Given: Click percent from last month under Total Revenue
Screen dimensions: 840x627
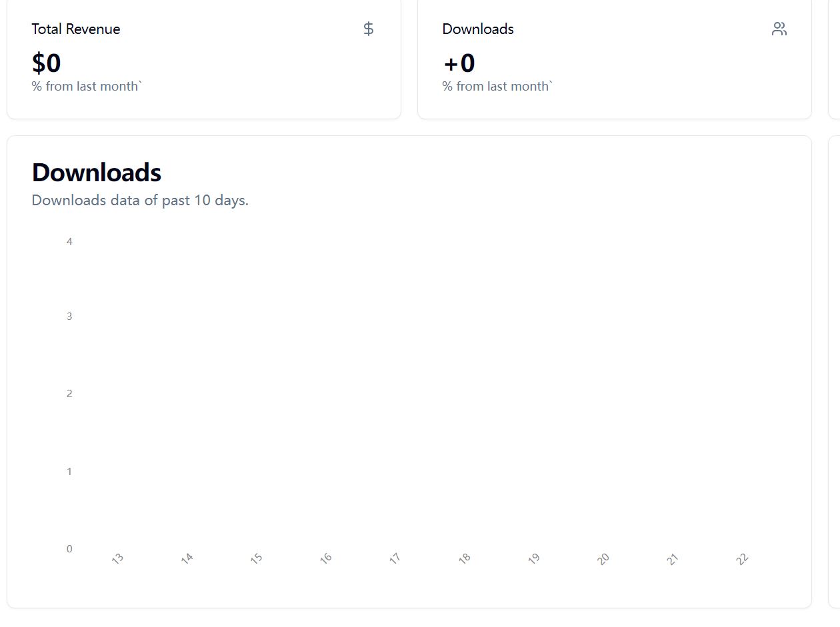Looking at the screenshot, I should (87, 87).
